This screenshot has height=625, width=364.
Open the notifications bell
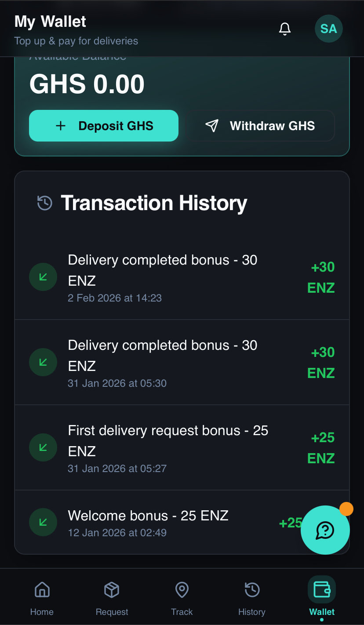[285, 29]
